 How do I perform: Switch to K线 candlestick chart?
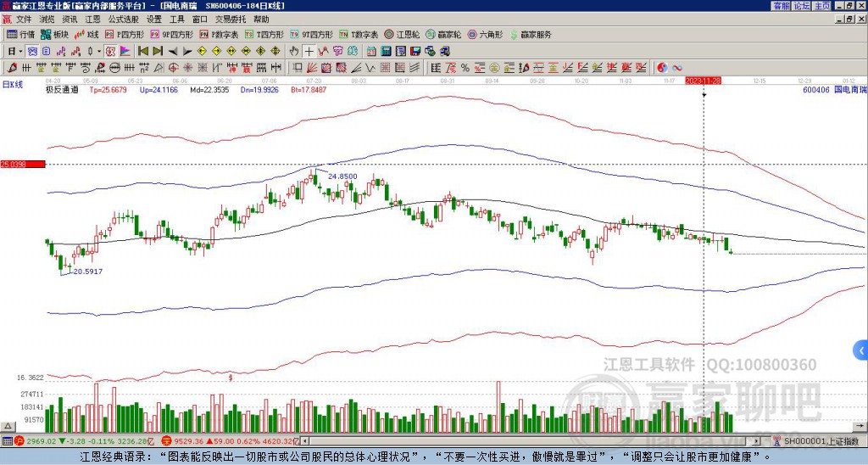click(87, 34)
